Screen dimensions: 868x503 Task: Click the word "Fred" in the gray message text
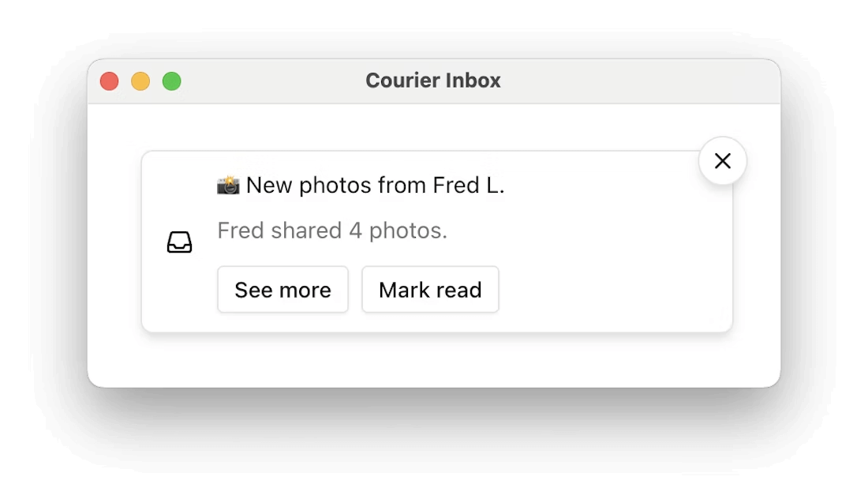(x=240, y=231)
